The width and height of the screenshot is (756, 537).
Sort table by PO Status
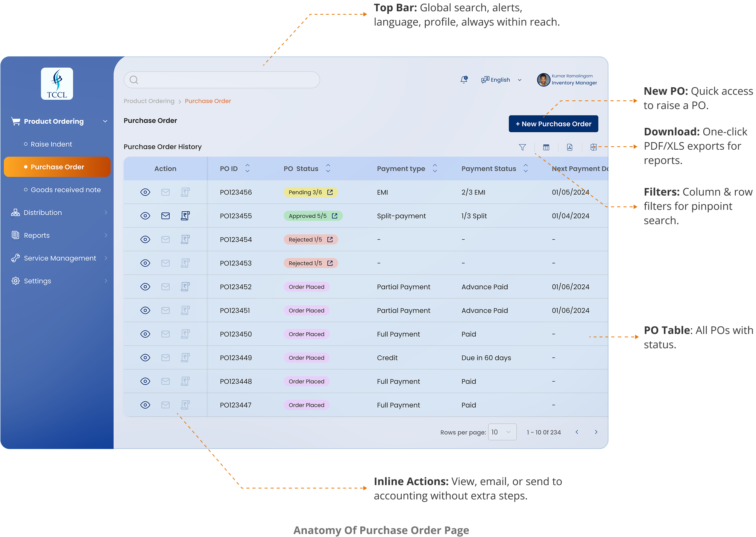[328, 168]
